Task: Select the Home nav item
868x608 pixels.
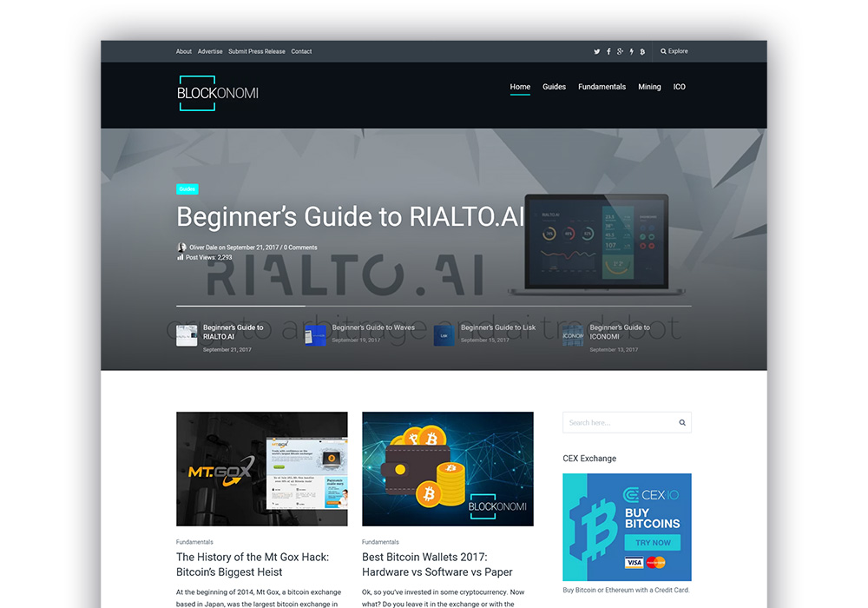Action: (520, 87)
